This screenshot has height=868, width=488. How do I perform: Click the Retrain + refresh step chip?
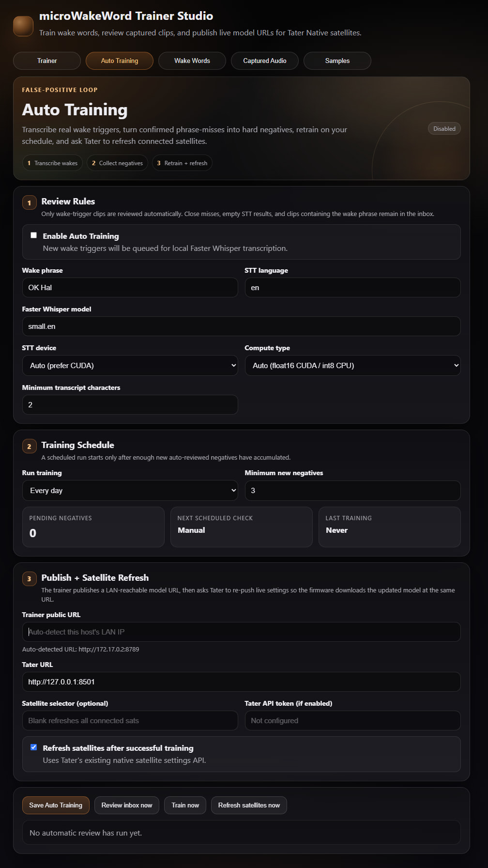182,163
